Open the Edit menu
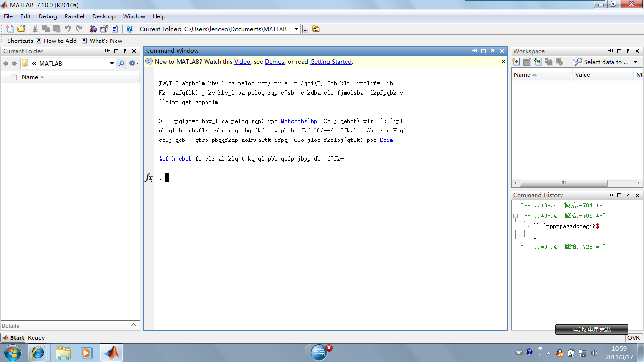Screen dimensions: 644x362 pyautogui.click(x=25, y=16)
